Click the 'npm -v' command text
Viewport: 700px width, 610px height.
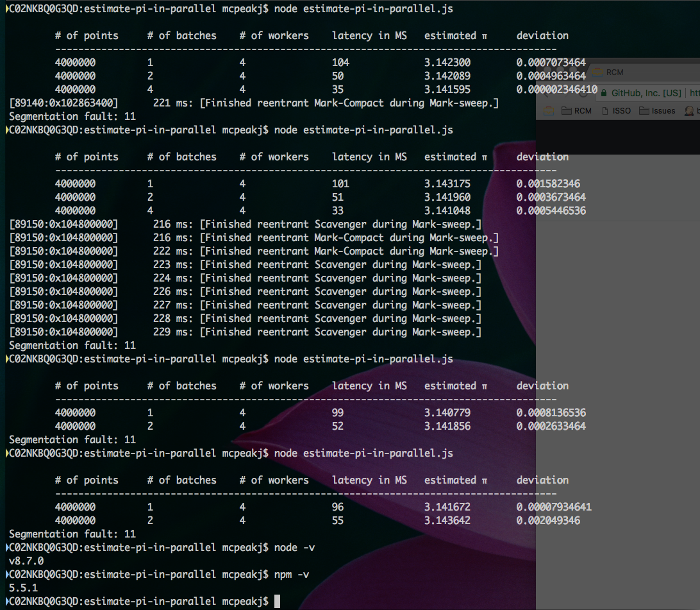click(292, 574)
